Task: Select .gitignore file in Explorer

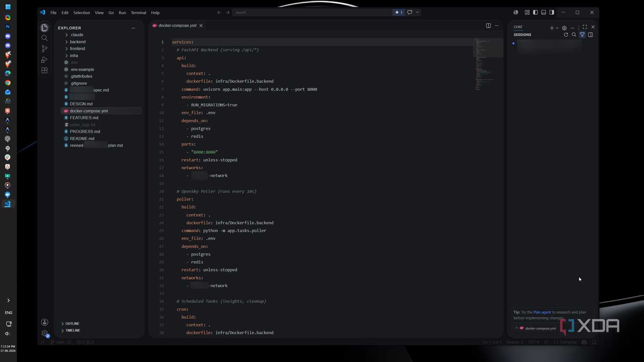Action: 101,83
